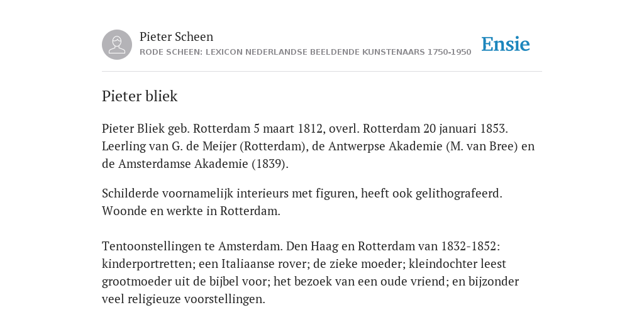This screenshot has width=644, height=322.
Task: Click the word 'gelithografeerd'
Action: 458,194
